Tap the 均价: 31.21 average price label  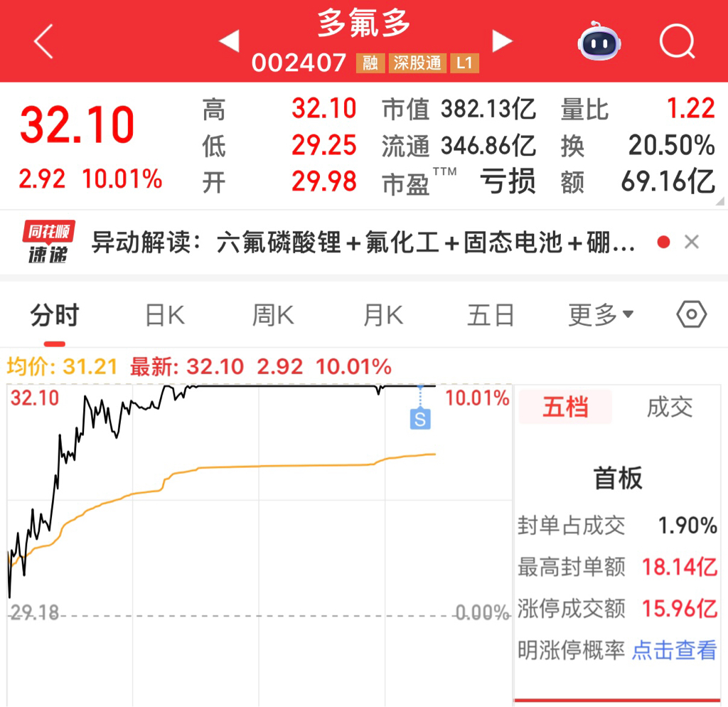pyautogui.click(x=62, y=366)
